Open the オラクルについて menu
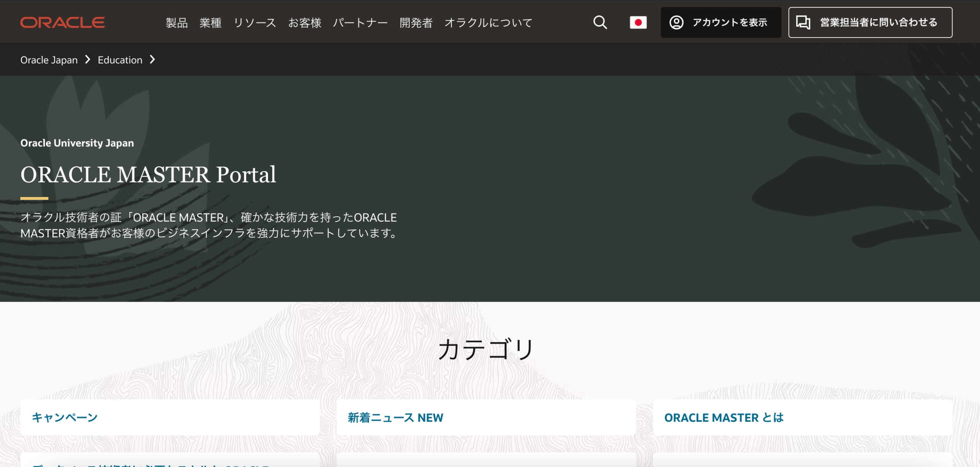The height and width of the screenshot is (467, 980). pyautogui.click(x=488, y=23)
